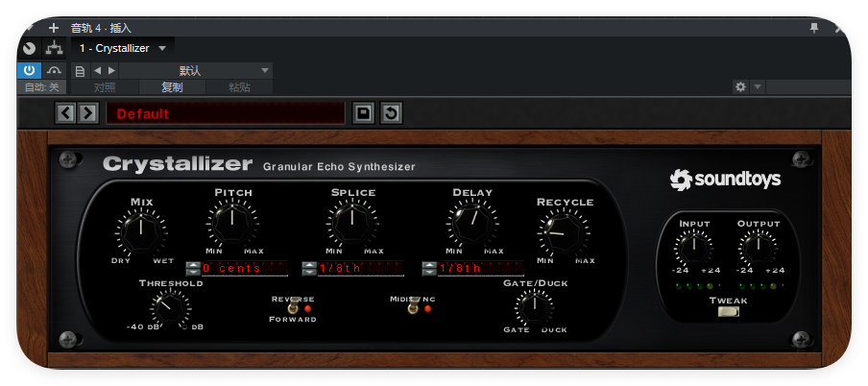Decrease delay value with down stepper arrow
This screenshot has width=868, height=386.
pyautogui.click(x=429, y=272)
